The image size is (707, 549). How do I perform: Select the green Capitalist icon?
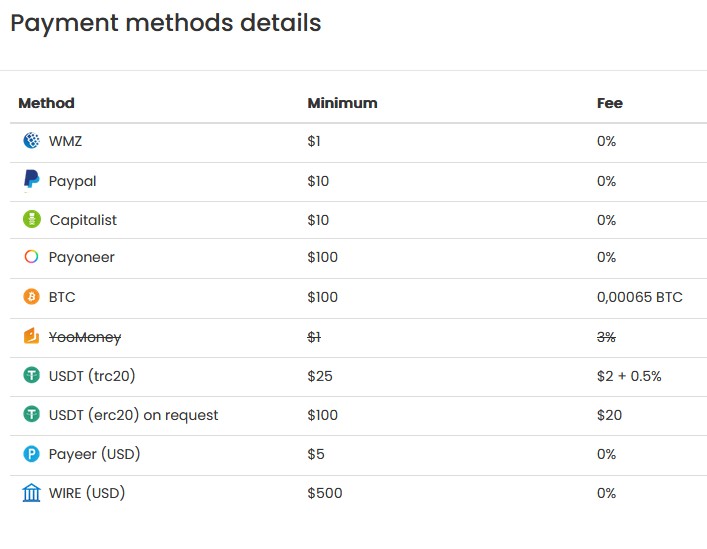click(32, 220)
